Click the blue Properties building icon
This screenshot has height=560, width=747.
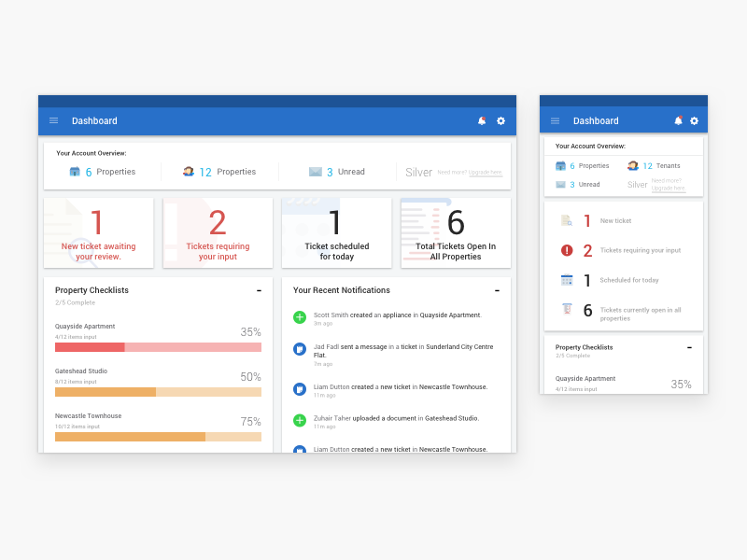tap(77, 171)
